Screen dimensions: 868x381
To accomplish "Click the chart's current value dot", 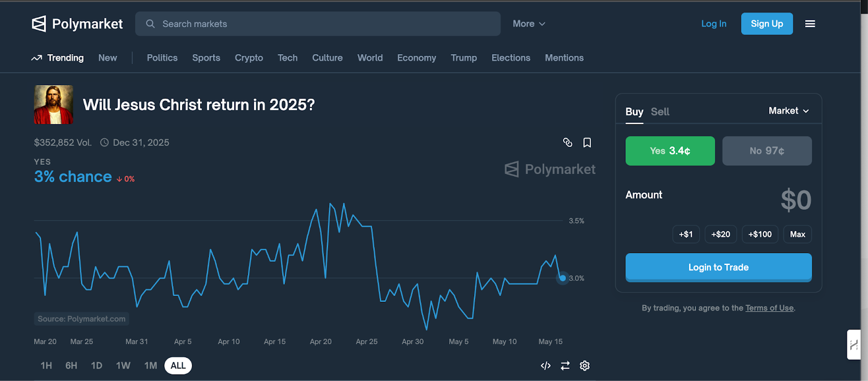I will (x=563, y=278).
